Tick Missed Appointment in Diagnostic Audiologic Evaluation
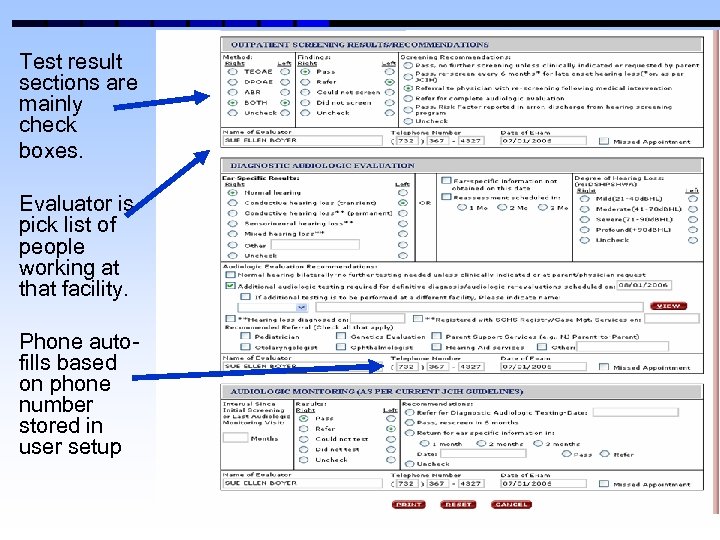 pos(604,367)
